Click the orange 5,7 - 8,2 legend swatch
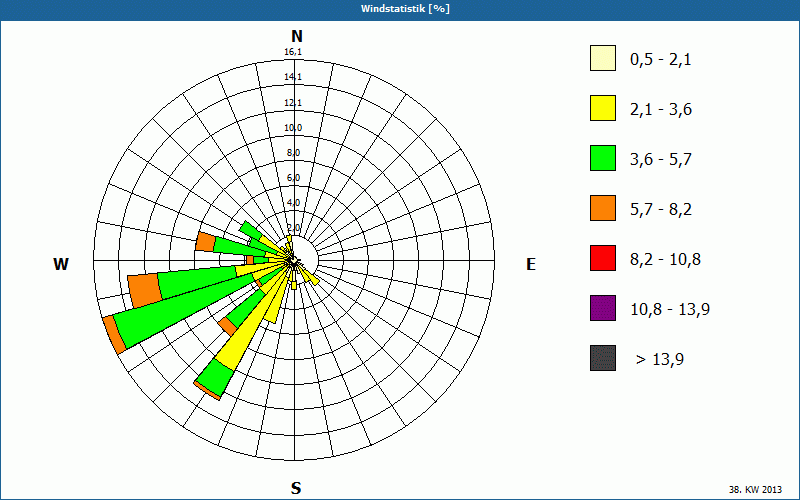800x500 pixels. click(x=603, y=208)
